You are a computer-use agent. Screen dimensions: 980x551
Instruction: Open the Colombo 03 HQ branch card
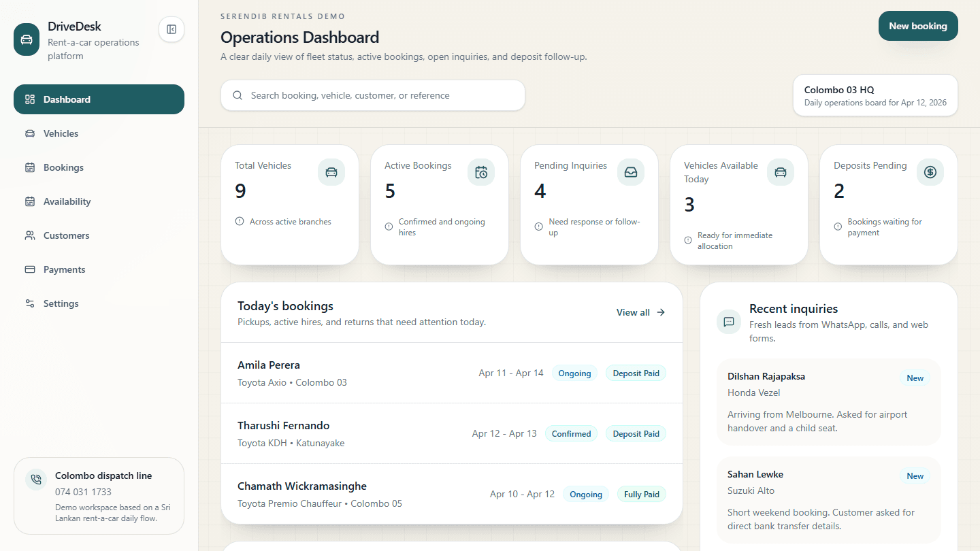[875, 96]
